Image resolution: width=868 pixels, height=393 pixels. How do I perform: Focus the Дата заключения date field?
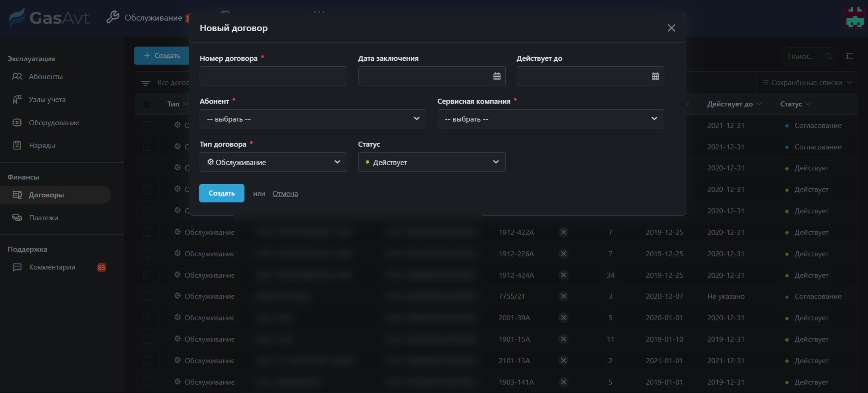432,76
